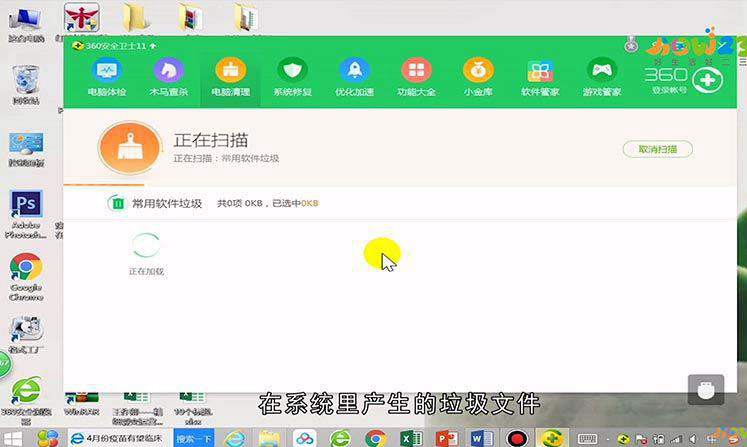The height and width of the screenshot is (447, 747).
Task: Open the 木马查杀 trojan scan
Action: [x=169, y=77]
